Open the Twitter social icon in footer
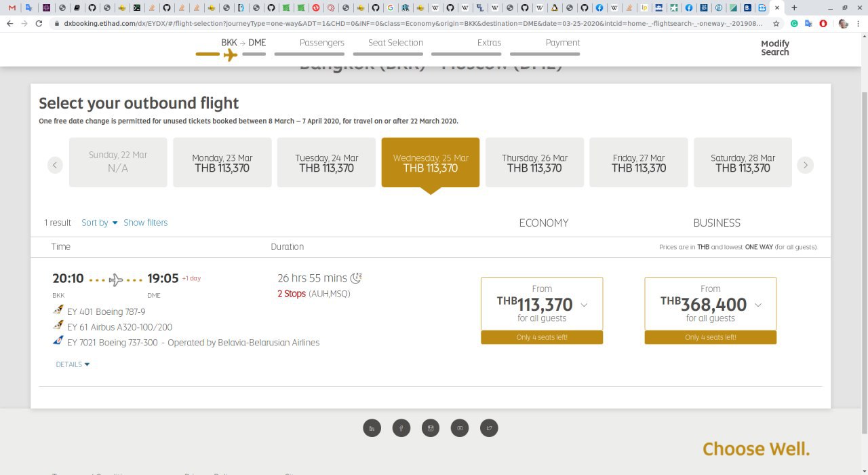Screen dimensions: 868x475 [x=489, y=428]
